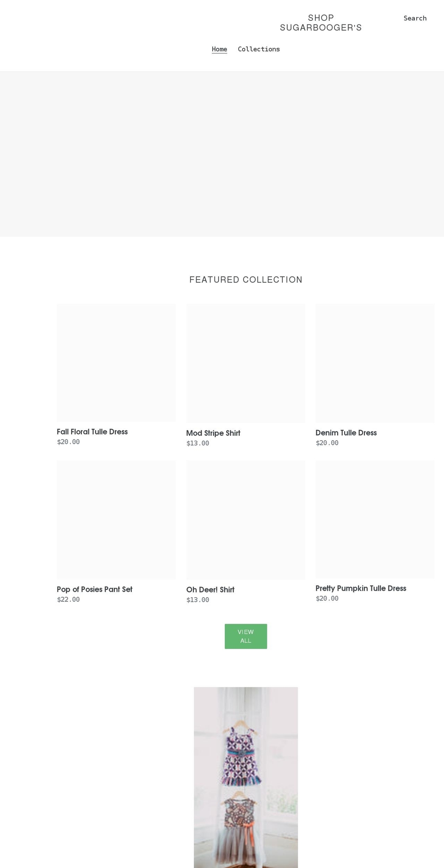
Task: Click the $13.00 price under Mod Stripe Shirt
Action: 197,443
